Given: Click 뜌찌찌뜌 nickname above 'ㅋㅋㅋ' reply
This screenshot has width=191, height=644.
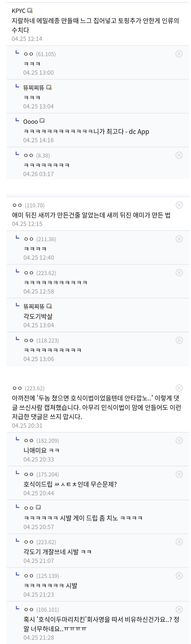Looking at the screenshot, I should [x=34, y=88].
